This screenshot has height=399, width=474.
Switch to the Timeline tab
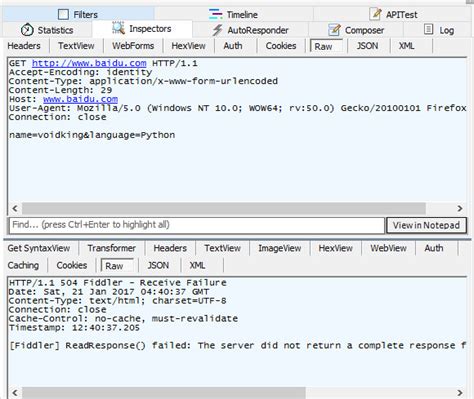click(233, 14)
